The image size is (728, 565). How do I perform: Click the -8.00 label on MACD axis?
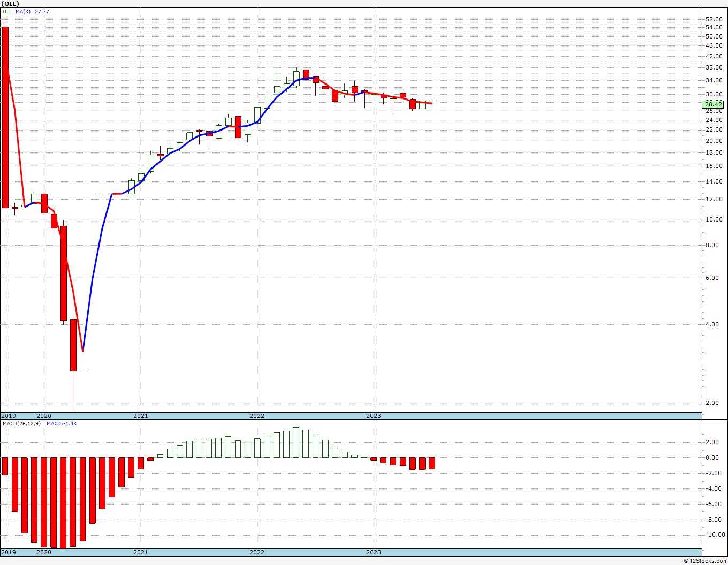[714, 519]
